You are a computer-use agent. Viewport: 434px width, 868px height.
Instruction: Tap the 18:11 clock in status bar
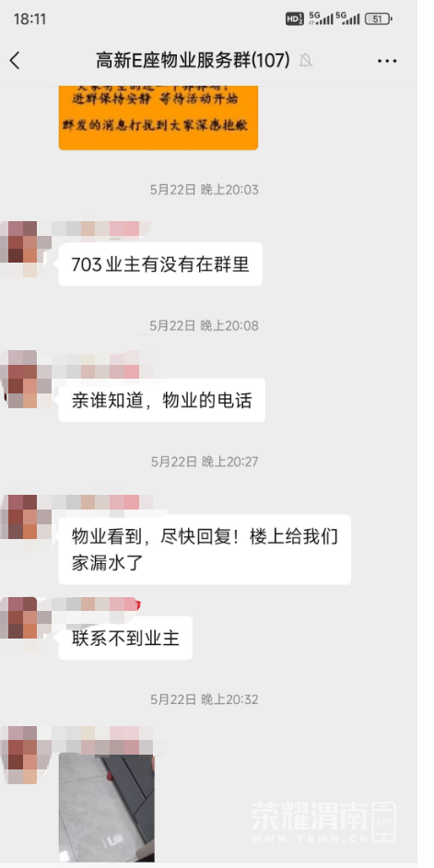(x=29, y=18)
